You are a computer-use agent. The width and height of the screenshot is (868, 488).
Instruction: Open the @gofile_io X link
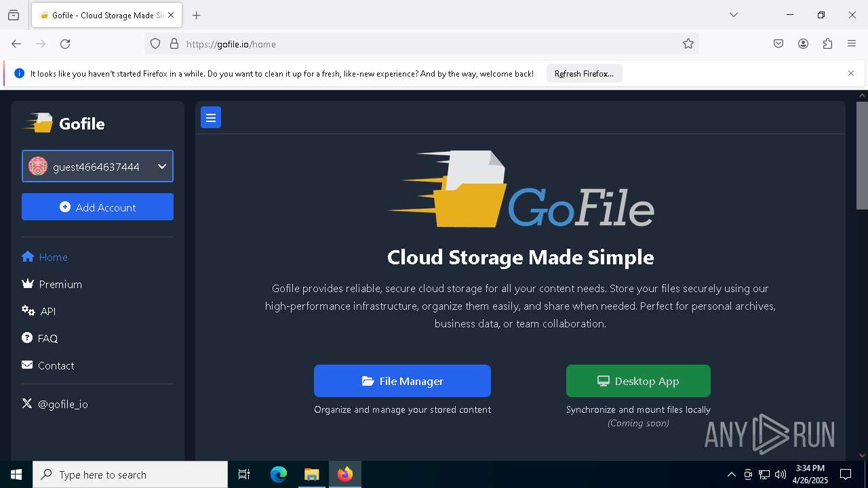55,404
